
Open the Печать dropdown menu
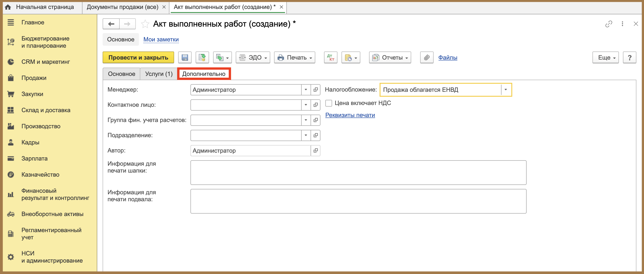(x=294, y=58)
